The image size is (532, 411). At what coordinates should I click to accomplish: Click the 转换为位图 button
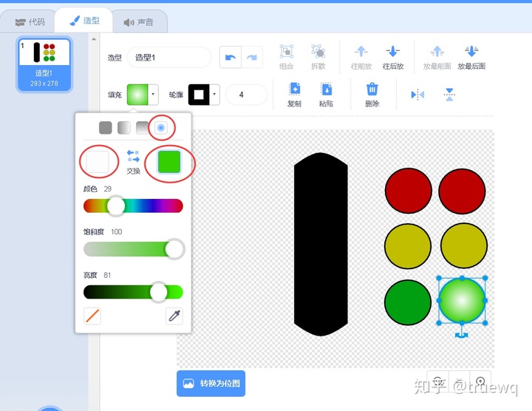point(211,384)
